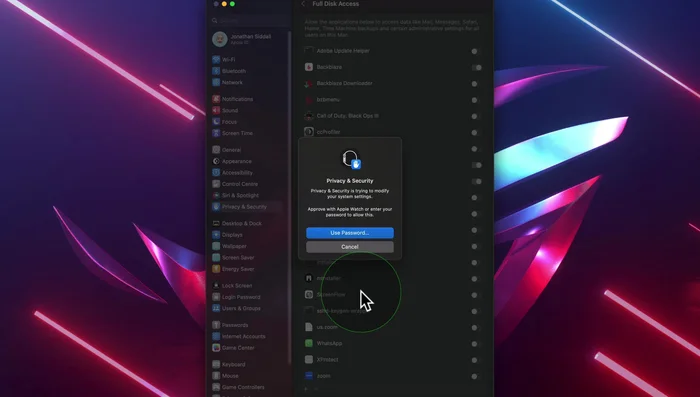Open Game Center sidebar icon
Screen dimensions: 700x397
coord(216,348)
